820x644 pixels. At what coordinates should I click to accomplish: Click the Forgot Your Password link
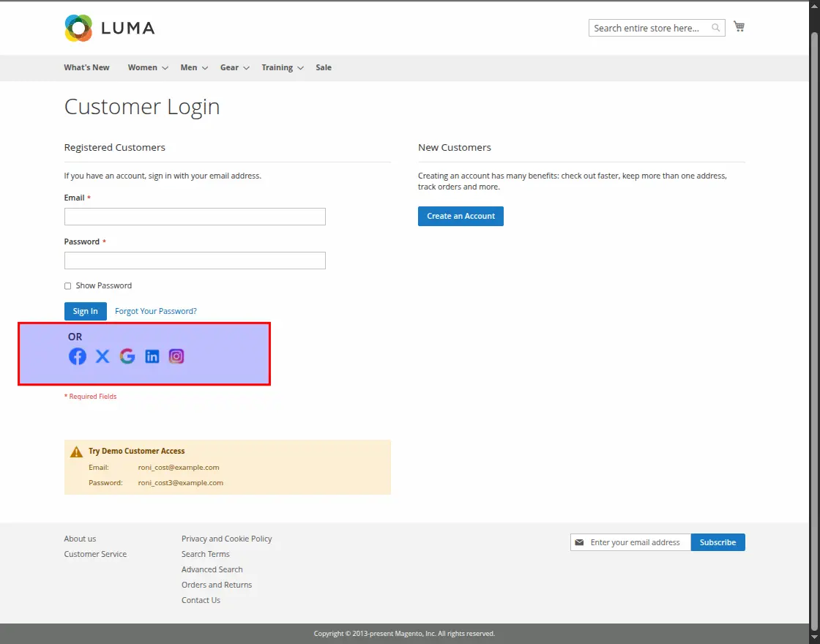coord(156,311)
